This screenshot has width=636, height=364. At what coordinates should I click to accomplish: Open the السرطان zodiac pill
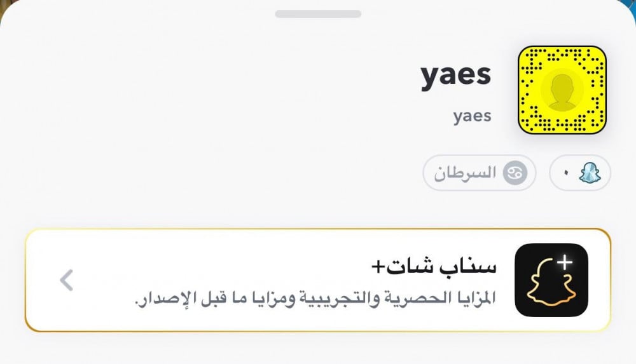(480, 173)
